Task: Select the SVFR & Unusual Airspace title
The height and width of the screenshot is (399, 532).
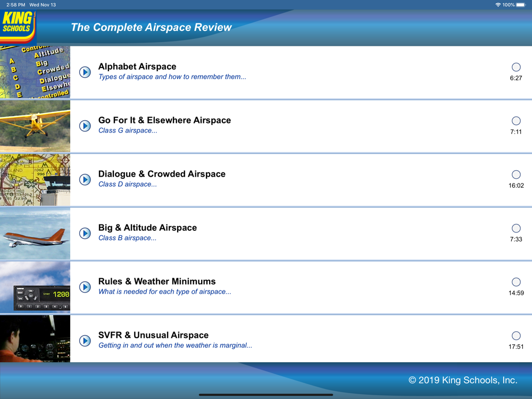Action: (153, 335)
